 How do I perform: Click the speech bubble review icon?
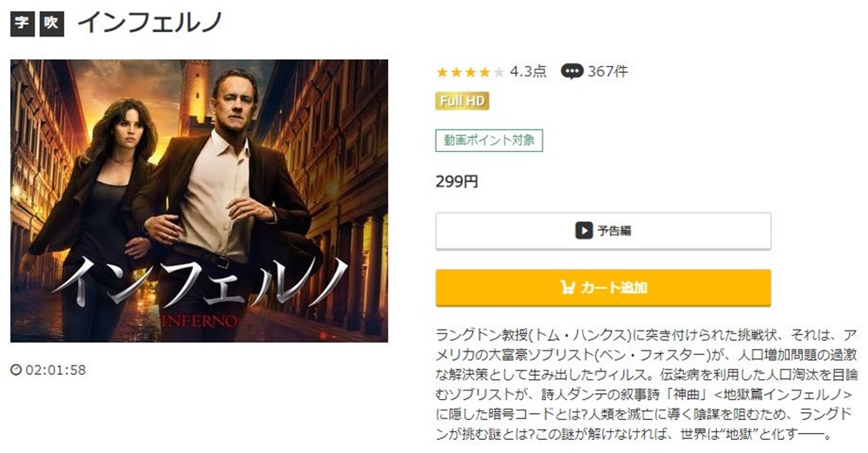pyautogui.click(x=571, y=71)
